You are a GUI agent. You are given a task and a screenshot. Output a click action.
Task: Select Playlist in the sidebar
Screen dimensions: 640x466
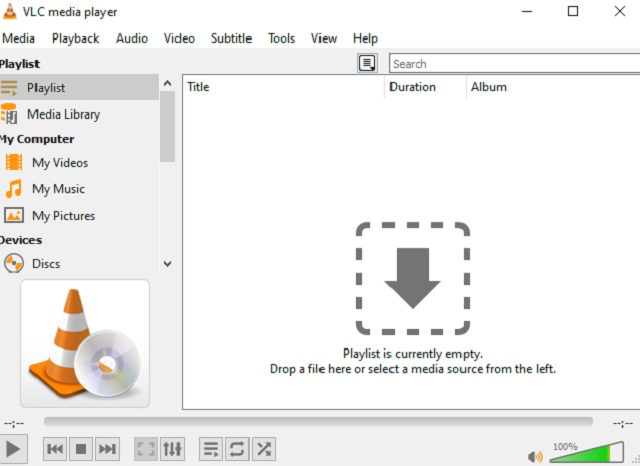pos(79,87)
